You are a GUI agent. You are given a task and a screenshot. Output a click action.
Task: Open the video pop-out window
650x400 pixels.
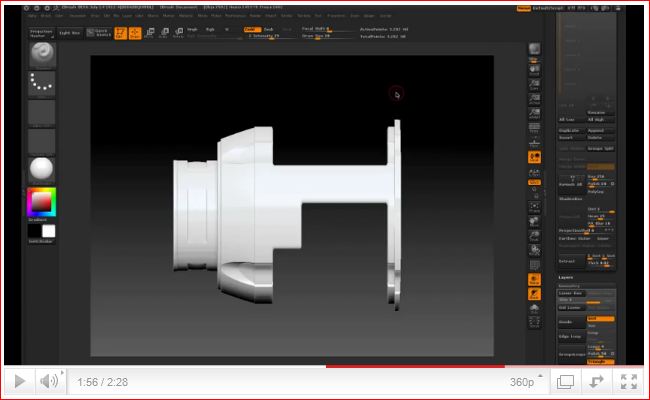pos(565,381)
